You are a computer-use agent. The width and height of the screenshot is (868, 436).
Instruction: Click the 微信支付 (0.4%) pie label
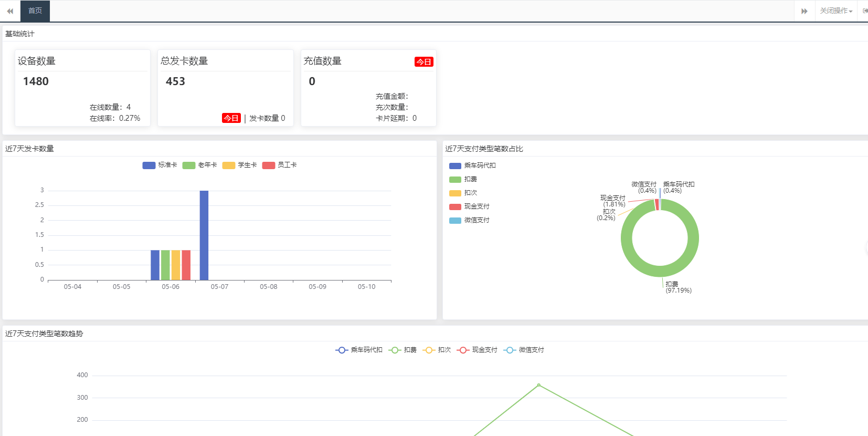coord(644,188)
